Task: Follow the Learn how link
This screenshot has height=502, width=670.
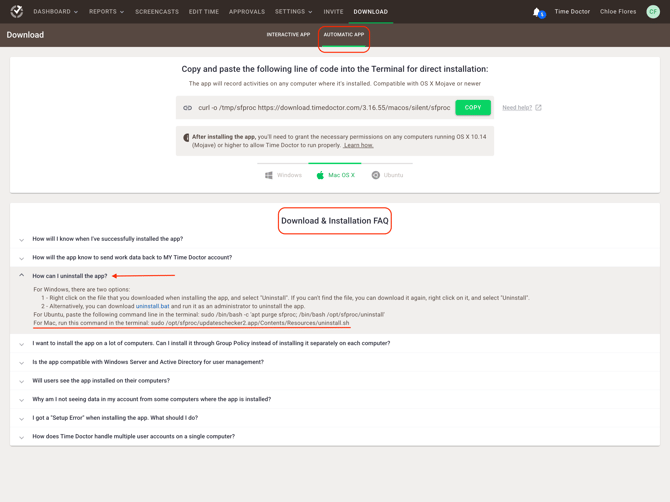Action: (x=358, y=145)
